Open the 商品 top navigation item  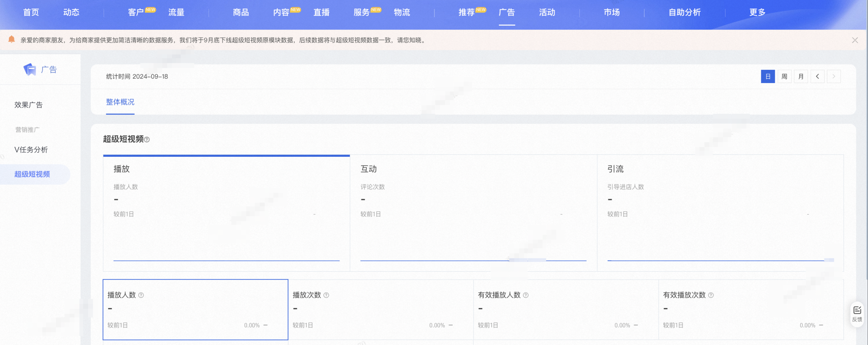coord(241,12)
